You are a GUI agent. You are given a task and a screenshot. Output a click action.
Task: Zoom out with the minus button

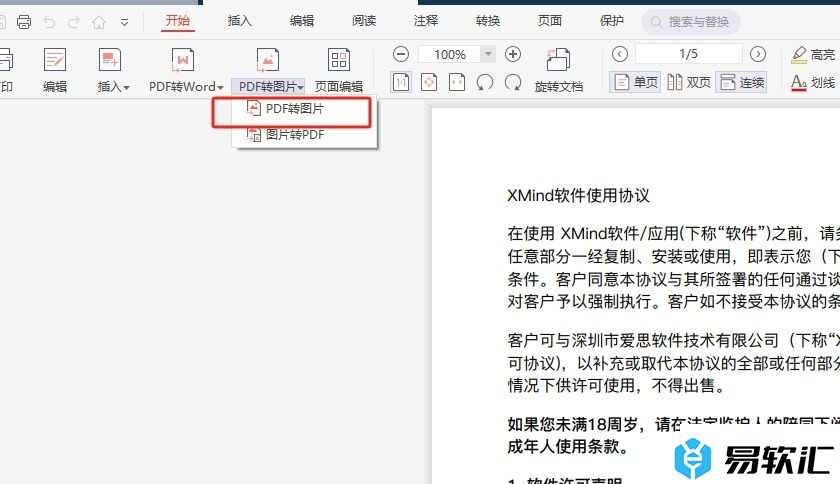point(401,54)
